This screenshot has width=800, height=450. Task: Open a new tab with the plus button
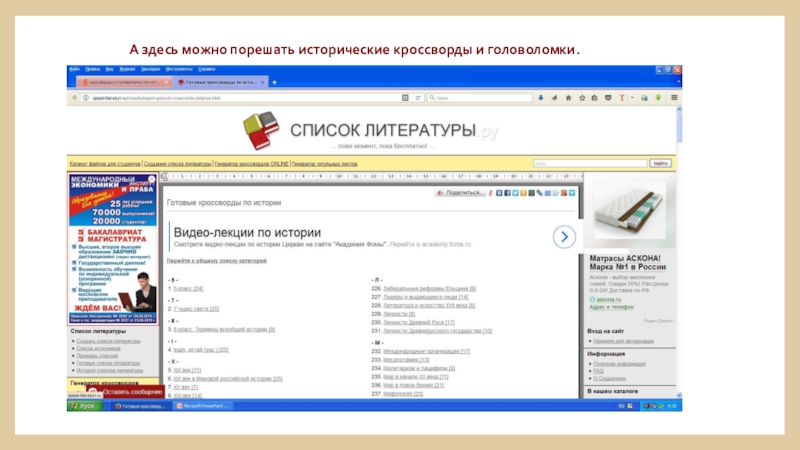[x=274, y=82]
